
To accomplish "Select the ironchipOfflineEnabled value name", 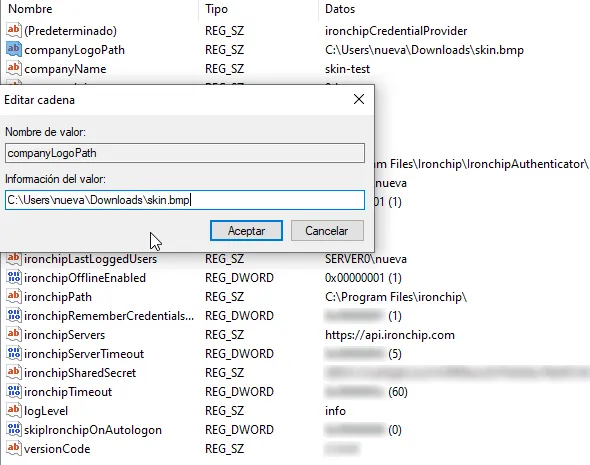I will (x=85, y=278).
